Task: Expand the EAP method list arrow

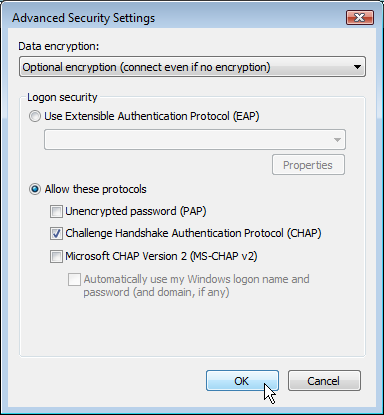Action: click(x=337, y=140)
